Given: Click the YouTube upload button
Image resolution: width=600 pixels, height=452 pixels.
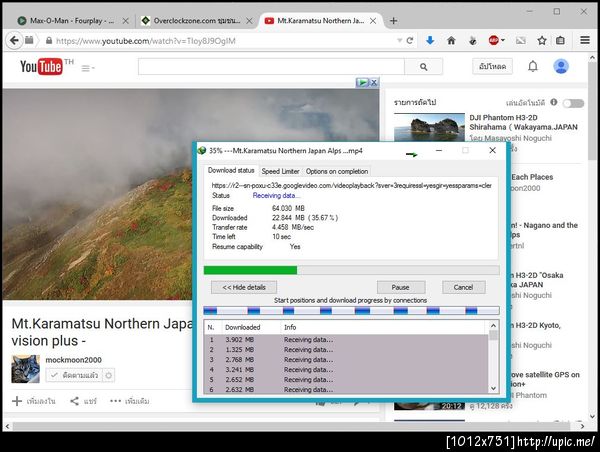Looking at the screenshot, I should [492, 66].
